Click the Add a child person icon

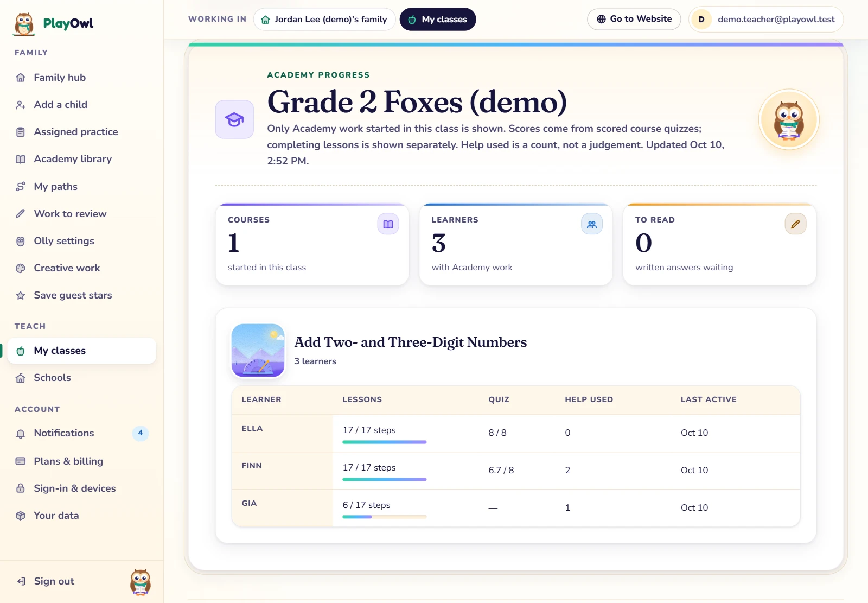coord(21,105)
